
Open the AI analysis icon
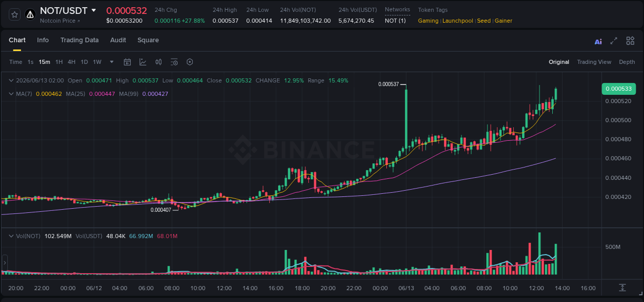click(598, 41)
